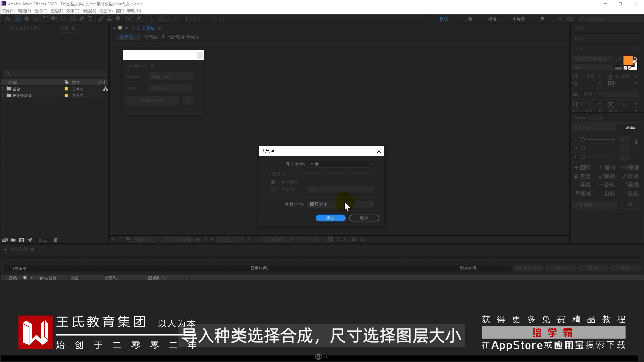Select the 选择图层 radio option
Image resolution: width=644 pixels, height=362 pixels.
[x=273, y=189]
